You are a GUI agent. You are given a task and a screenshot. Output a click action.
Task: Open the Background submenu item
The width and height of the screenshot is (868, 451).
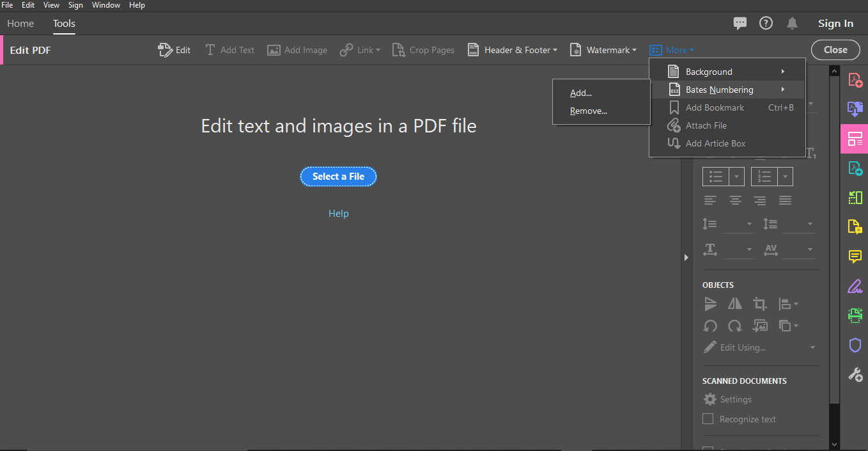(x=727, y=72)
